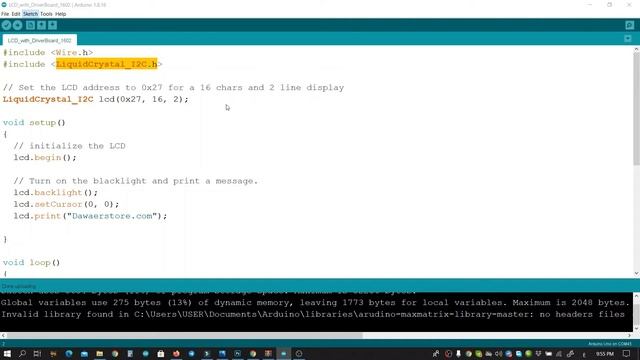Click the console horizontal scrollbar thumb

tap(184, 336)
